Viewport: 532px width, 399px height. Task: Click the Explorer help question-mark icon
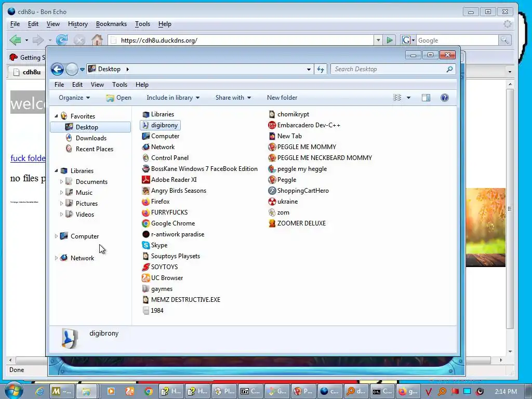click(x=445, y=98)
